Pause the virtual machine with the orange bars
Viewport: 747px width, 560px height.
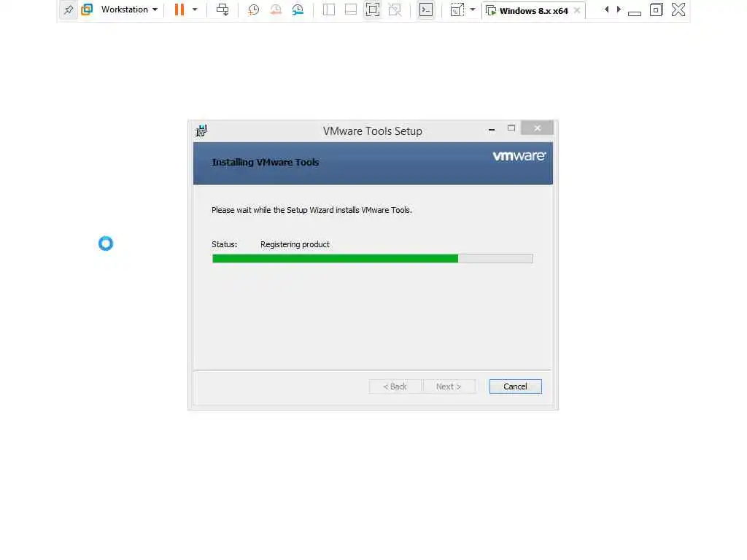[179, 9]
